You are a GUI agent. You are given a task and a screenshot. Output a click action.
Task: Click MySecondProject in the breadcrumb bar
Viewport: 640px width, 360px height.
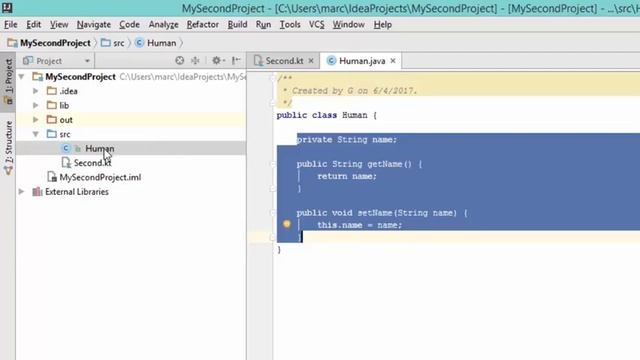56,43
